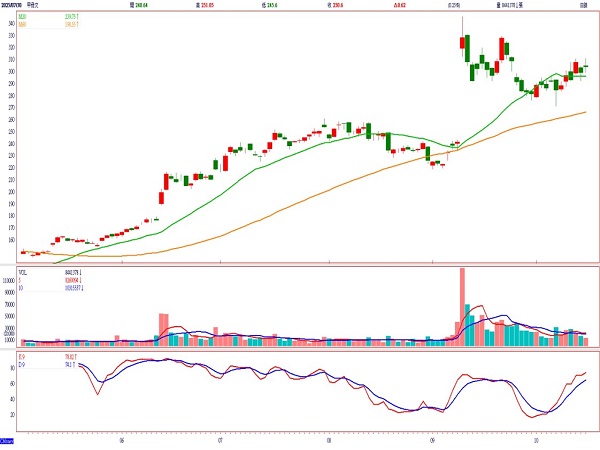Click the M20 moving average legend label
The height and width of the screenshot is (450, 600).
pyautogui.click(x=24, y=16)
